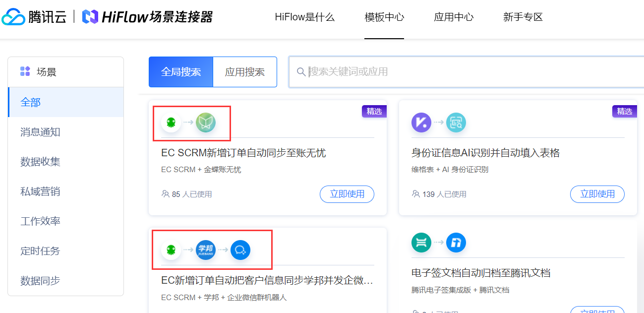Viewport: 644px width, 313px height.
Task: Click the HiFlow hexagon logo icon
Action: click(x=90, y=17)
